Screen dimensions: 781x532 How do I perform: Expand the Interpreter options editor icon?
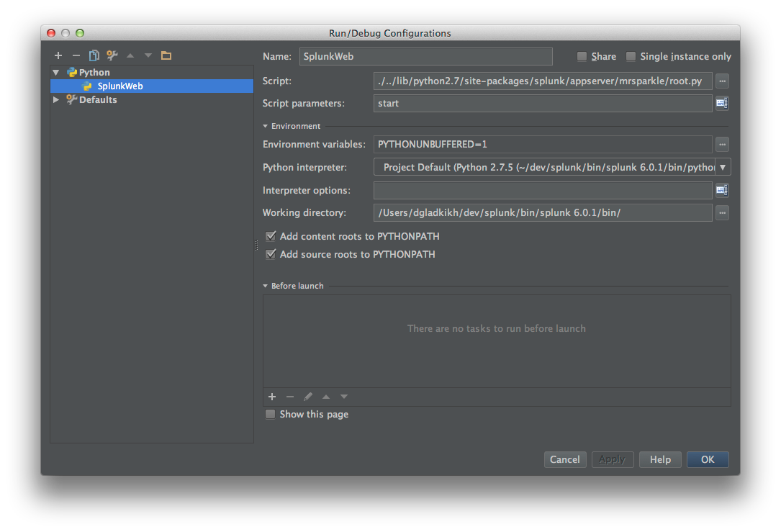(722, 190)
